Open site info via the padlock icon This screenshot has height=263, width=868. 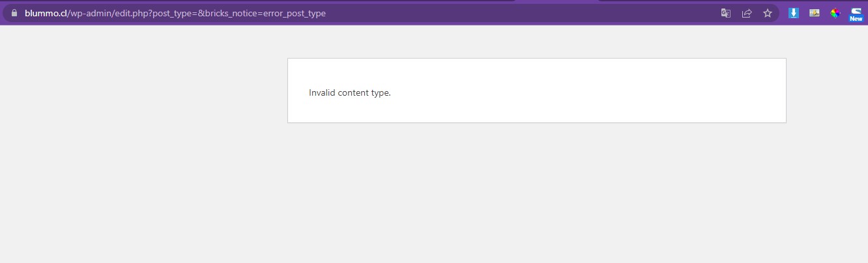click(14, 13)
